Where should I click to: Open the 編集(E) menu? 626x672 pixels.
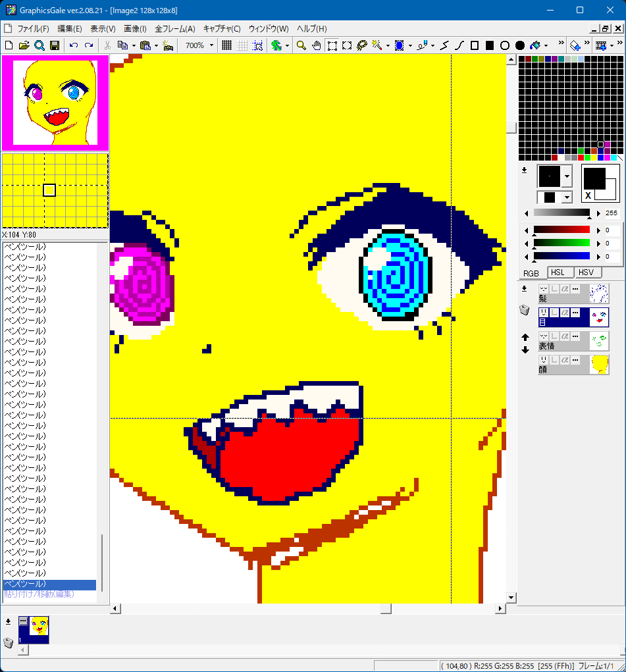(70, 29)
